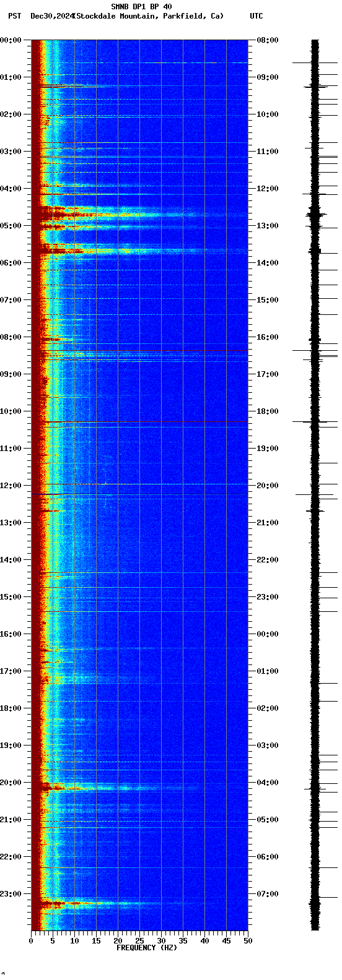The image size is (342, 980).
Task: Click the '10' tick on the frequency axis
Action: (74, 941)
